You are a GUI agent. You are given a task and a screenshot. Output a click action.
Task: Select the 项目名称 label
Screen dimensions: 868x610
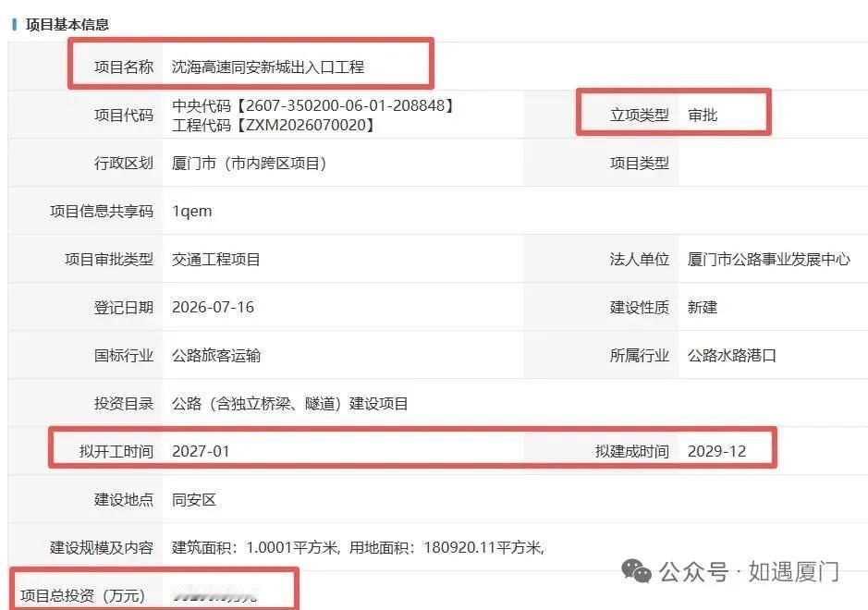[x=124, y=67]
